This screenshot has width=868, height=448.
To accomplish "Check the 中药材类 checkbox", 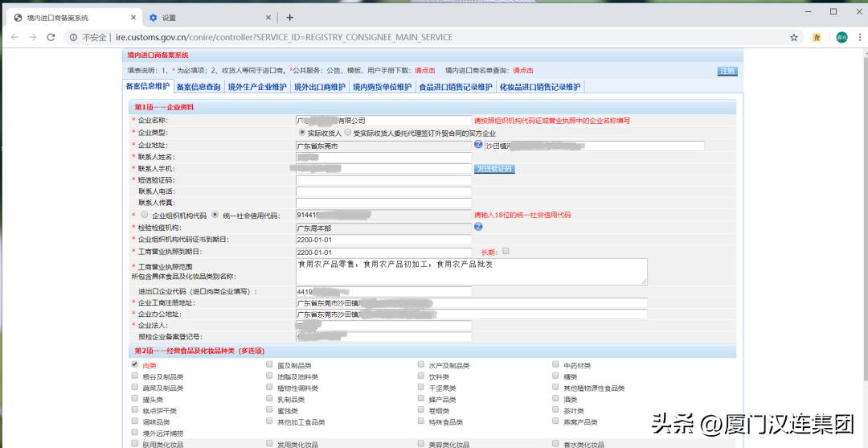I will pyautogui.click(x=556, y=365).
